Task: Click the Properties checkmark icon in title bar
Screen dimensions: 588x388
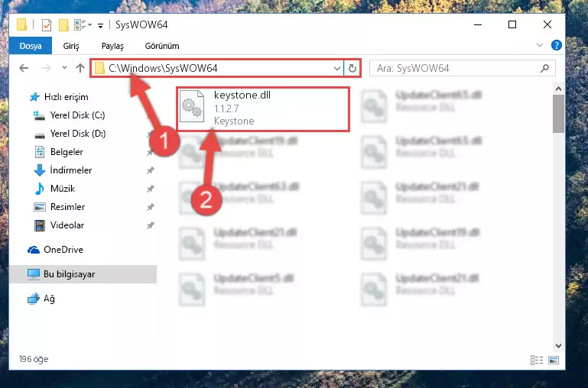Action: pos(47,25)
